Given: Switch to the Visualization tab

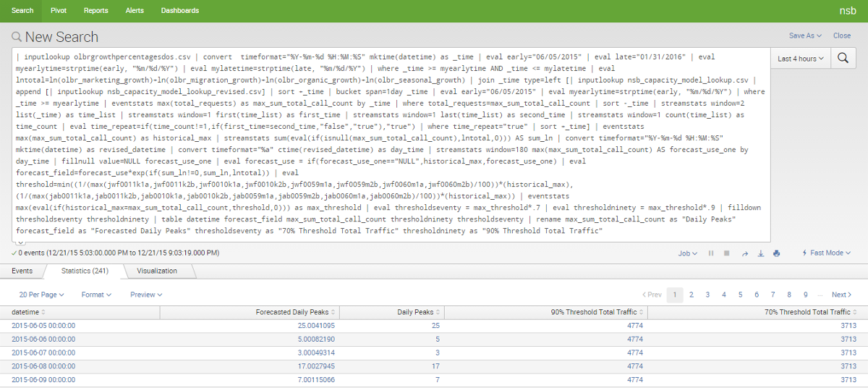Looking at the screenshot, I should [x=157, y=271].
